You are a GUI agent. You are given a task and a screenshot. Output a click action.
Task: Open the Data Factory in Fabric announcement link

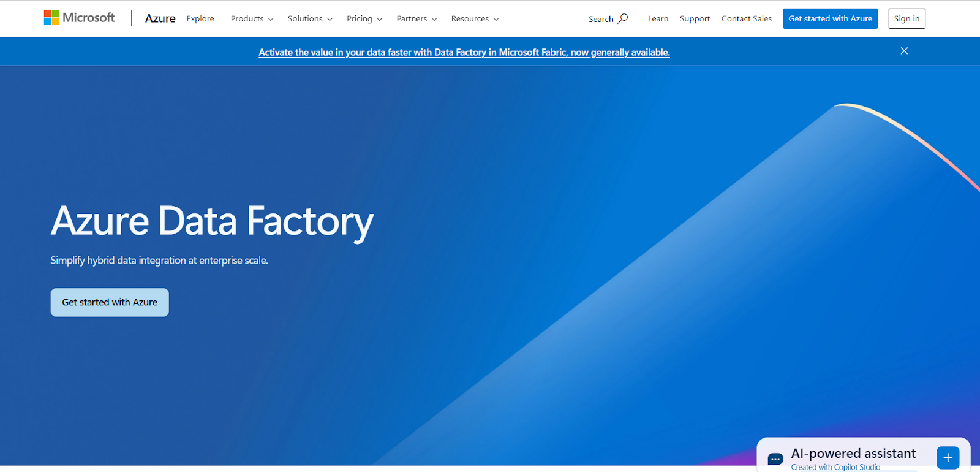[464, 53]
